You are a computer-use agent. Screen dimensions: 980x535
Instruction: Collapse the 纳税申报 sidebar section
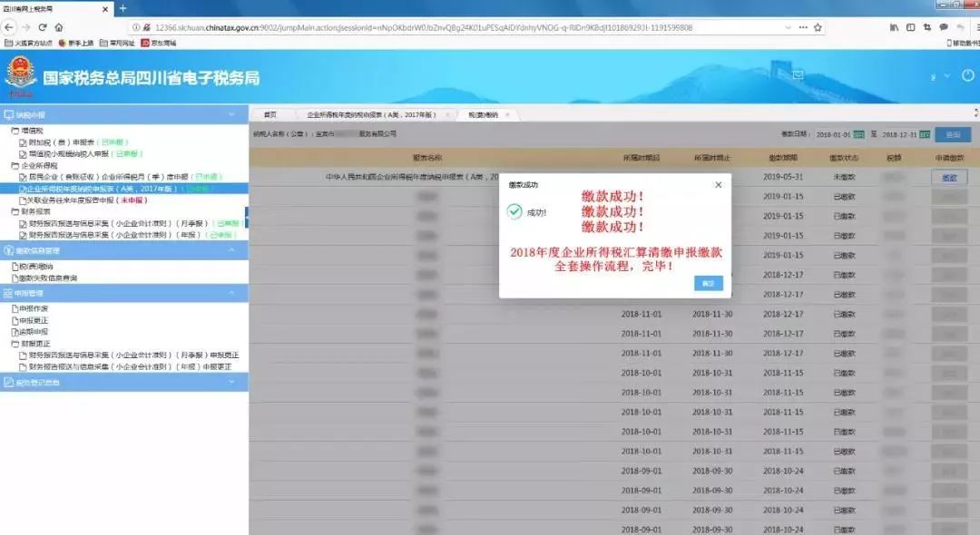231,115
